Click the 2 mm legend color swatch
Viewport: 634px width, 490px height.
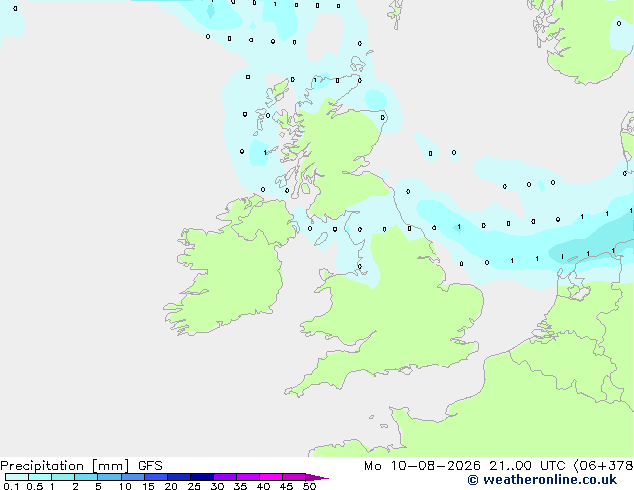(86, 477)
